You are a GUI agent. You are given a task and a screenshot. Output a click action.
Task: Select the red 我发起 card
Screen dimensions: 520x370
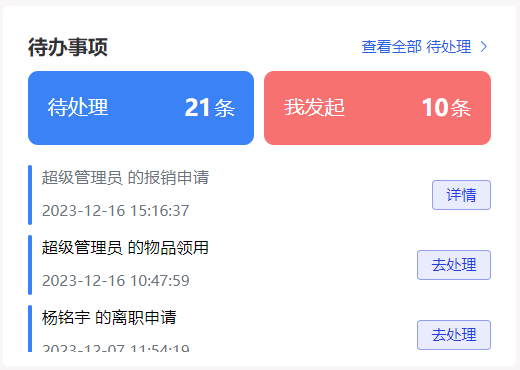point(377,108)
